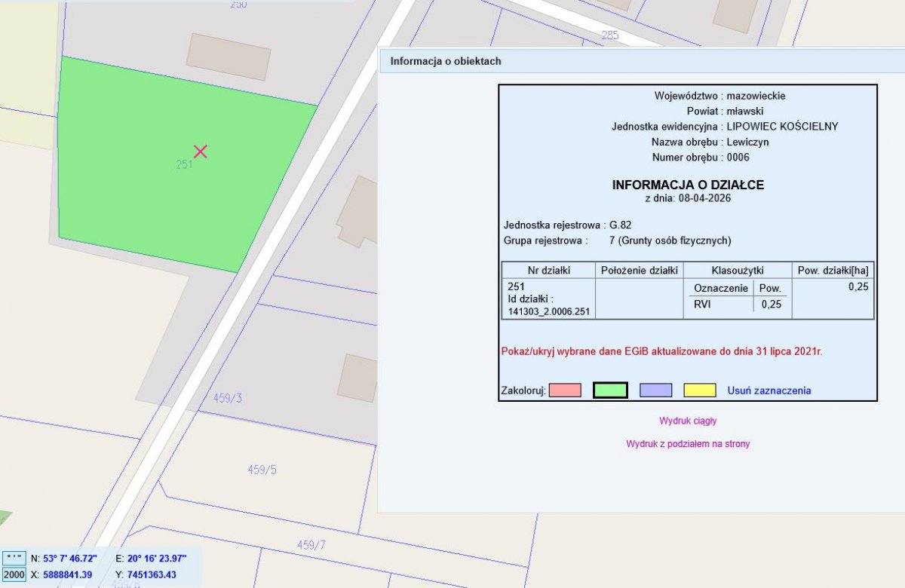Click the degrees-minutes-seconds coordinate format button
The image size is (905, 588).
tap(14, 558)
